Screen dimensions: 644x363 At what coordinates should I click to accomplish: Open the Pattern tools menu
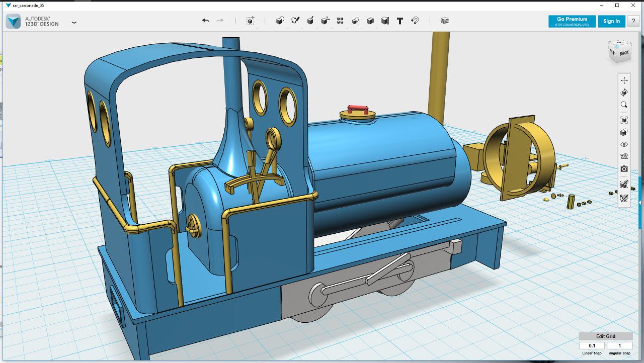point(340,21)
